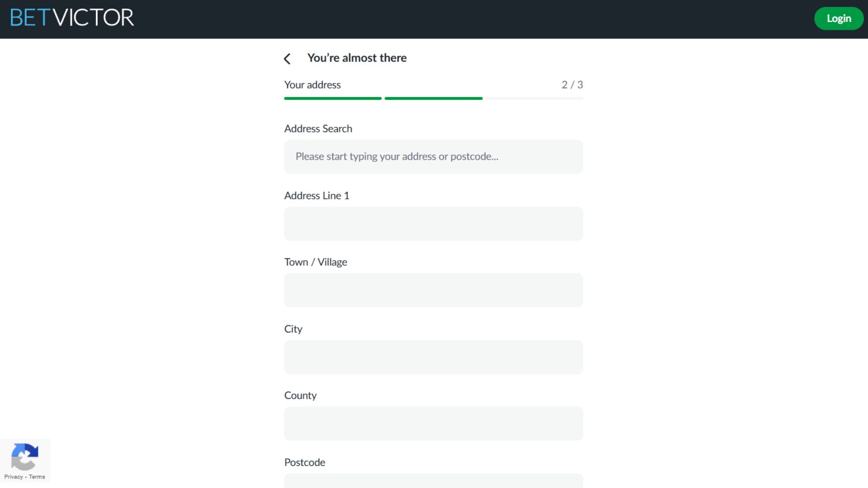Viewport: 868px width, 488px height.
Task: Click the reCAPTCHA badge icon
Action: 24,457
